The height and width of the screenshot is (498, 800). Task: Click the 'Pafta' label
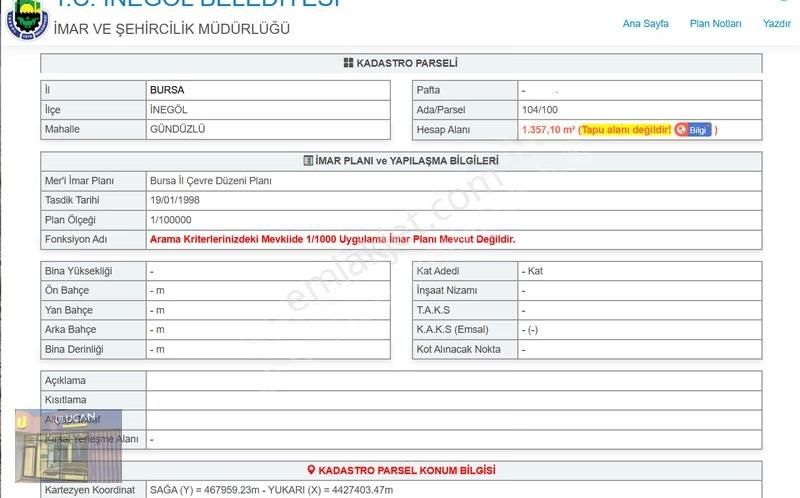click(x=428, y=90)
